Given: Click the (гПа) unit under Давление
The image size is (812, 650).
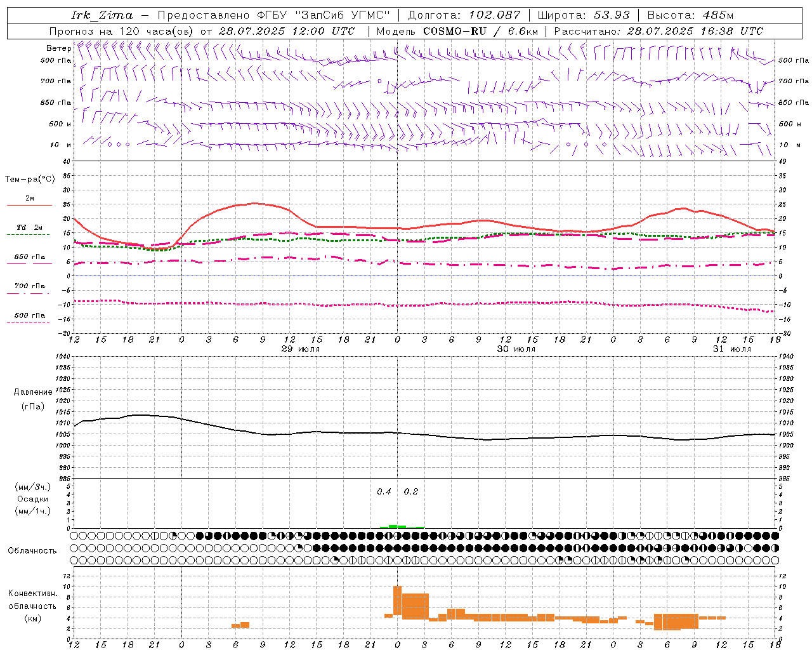Looking at the screenshot, I should tap(33, 407).
